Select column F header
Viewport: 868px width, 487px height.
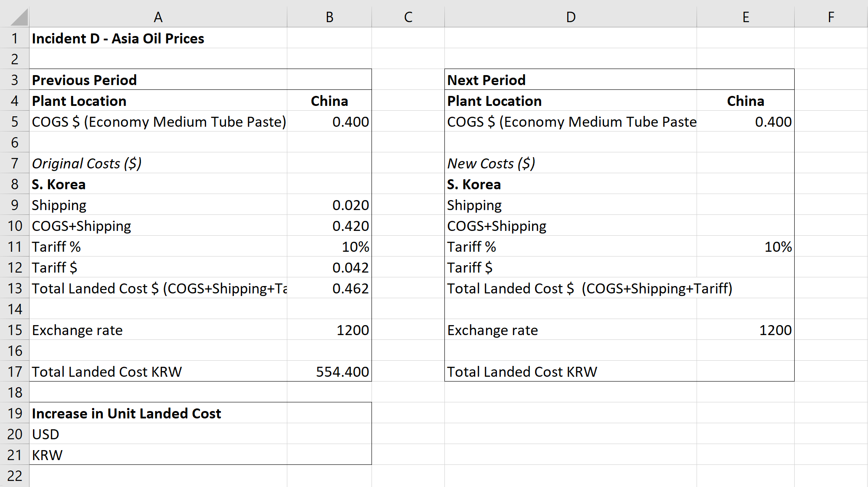pyautogui.click(x=830, y=17)
